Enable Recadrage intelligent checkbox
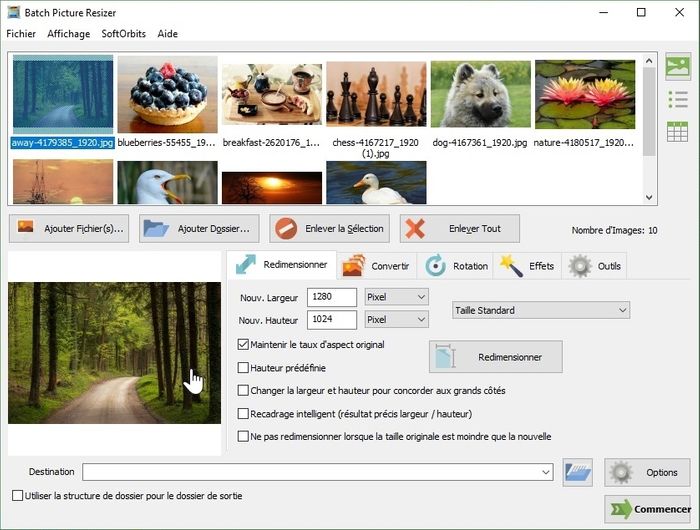The width and height of the screenshot is (700, 530). pos(243,414)
